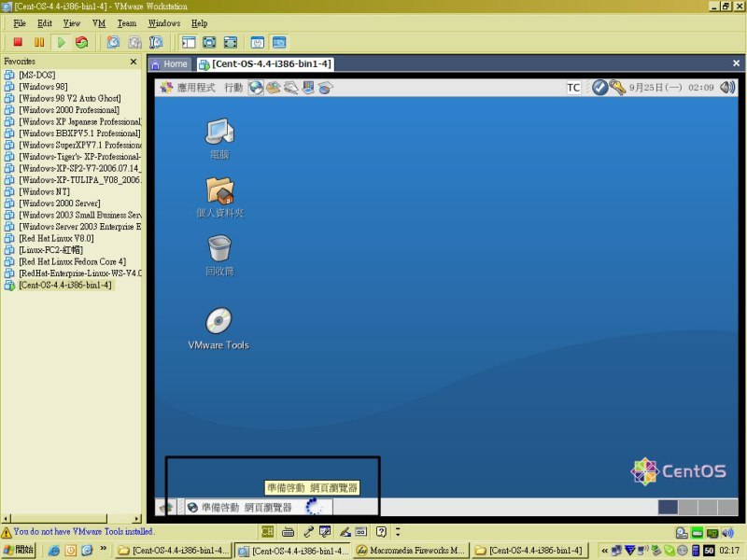
Task: Open the View menu
Action: 72,23
